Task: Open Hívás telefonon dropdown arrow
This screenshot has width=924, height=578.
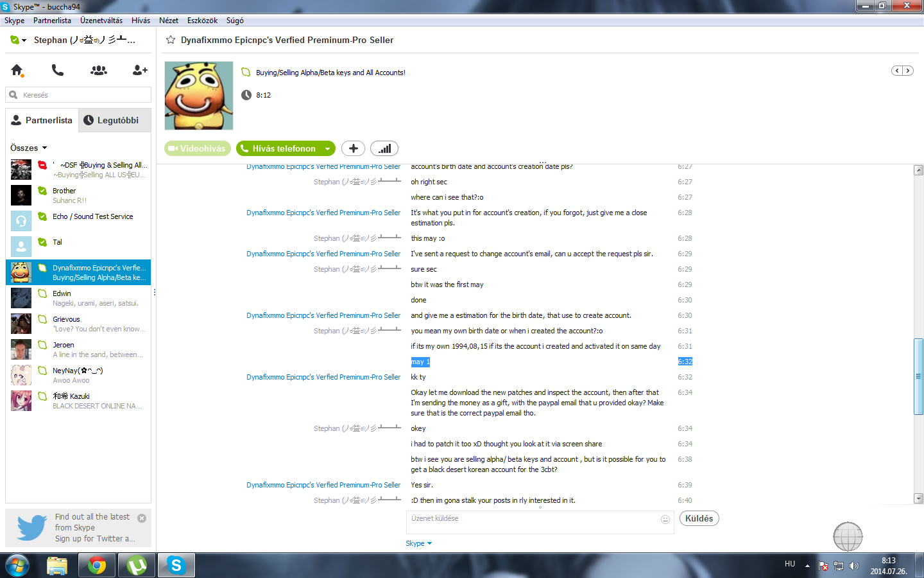Action: (328, 149)
